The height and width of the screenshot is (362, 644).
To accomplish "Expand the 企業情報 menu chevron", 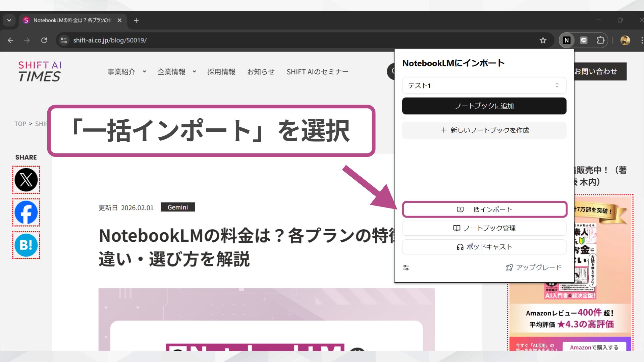I will click(x=194, y=71).
